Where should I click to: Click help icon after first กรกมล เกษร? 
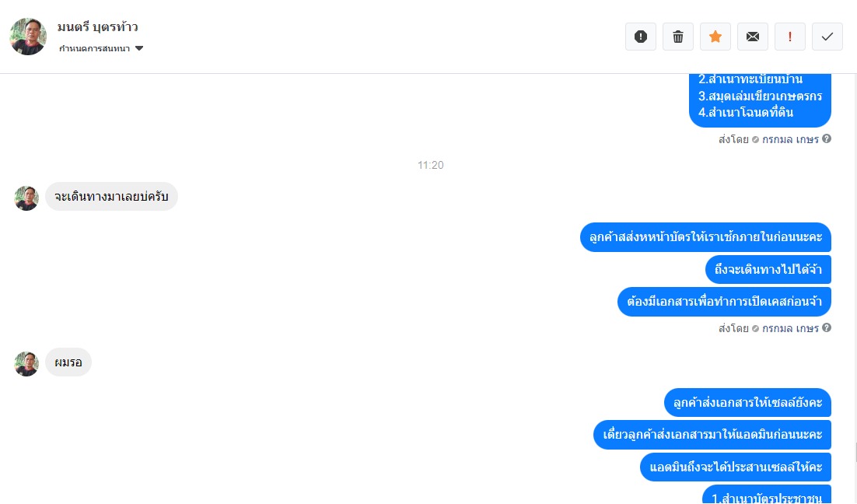(827, 139)
